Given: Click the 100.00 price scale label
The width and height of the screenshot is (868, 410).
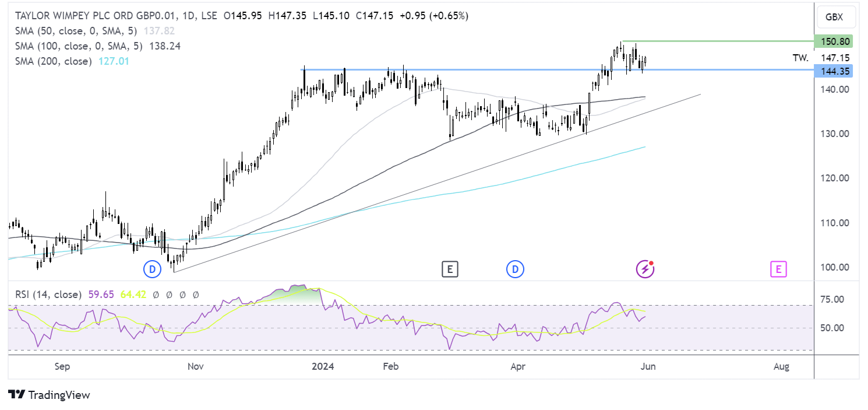Looking at the screenshot, I should pyautogui.click(x=835, y=267).
